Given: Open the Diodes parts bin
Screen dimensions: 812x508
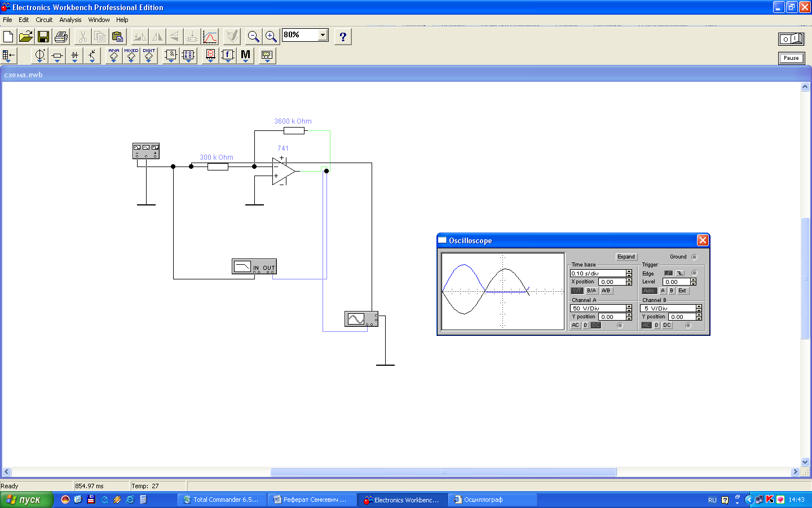Looking at the screenshot, I should (x=74, y=55).
